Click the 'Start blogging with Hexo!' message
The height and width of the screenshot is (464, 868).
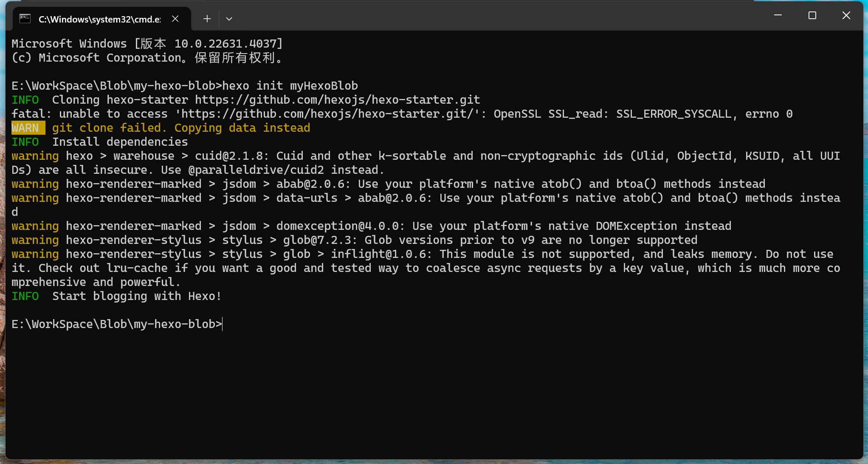137,296
